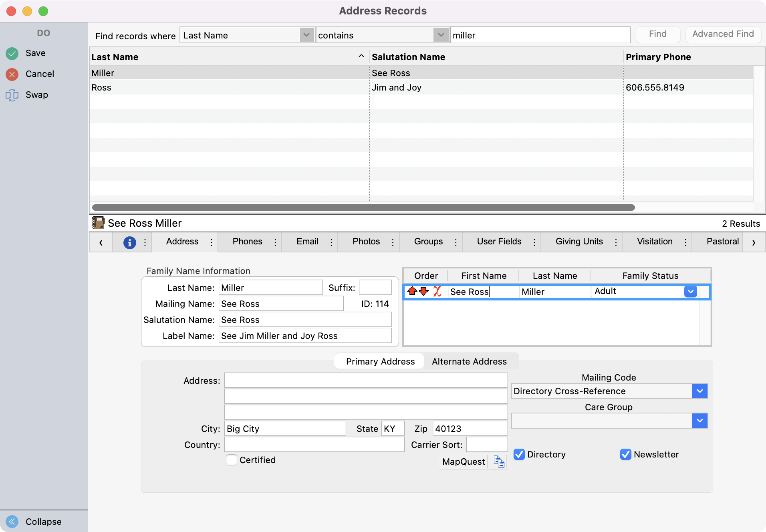Uncheck the Newsletter checkbox
Viewport: 766px width, 532px height.
[x=626, y=454]
